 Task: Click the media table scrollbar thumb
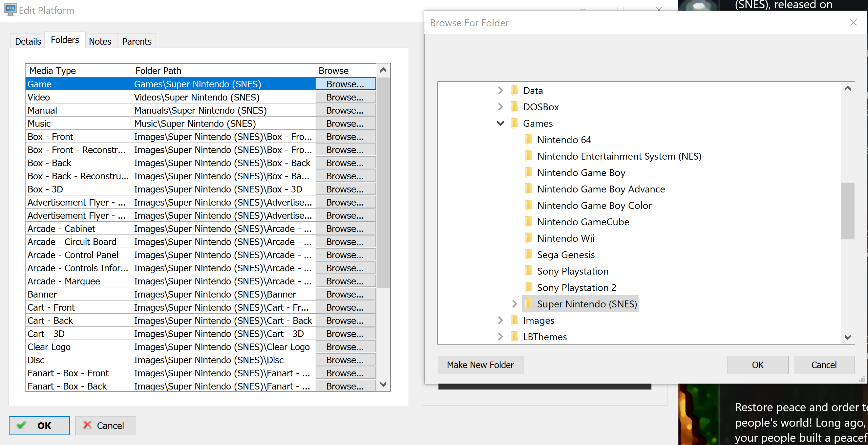(383, 183)
